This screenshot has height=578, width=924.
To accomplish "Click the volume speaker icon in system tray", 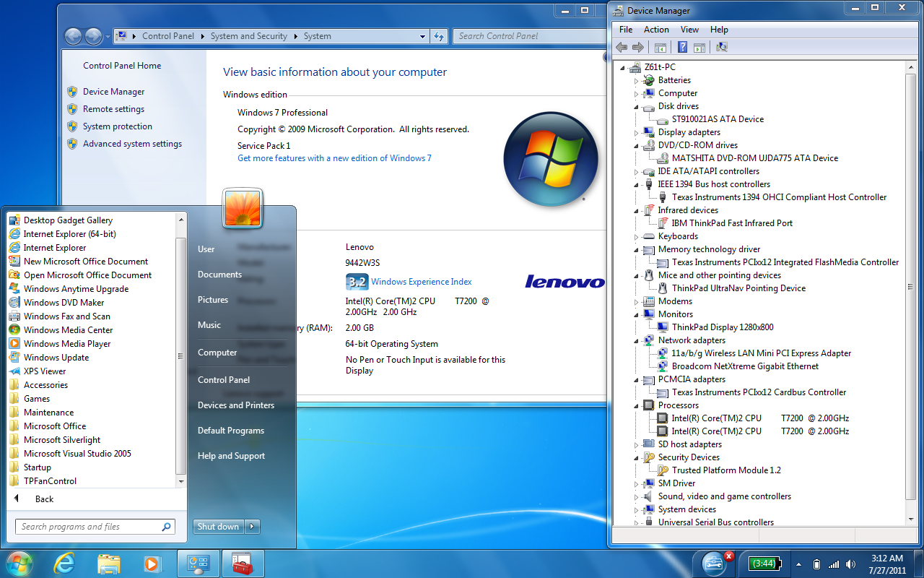I will point(850,564).
